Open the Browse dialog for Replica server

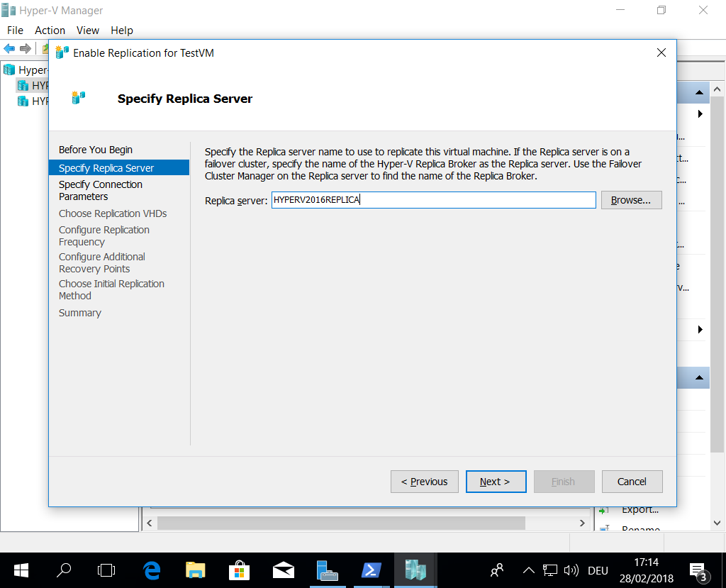tap(632, 200)
